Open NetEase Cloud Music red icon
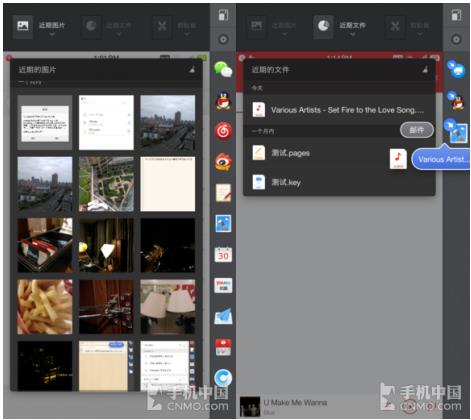The height and width of the screenshot is (420, 471). click(x=223, y=131)
